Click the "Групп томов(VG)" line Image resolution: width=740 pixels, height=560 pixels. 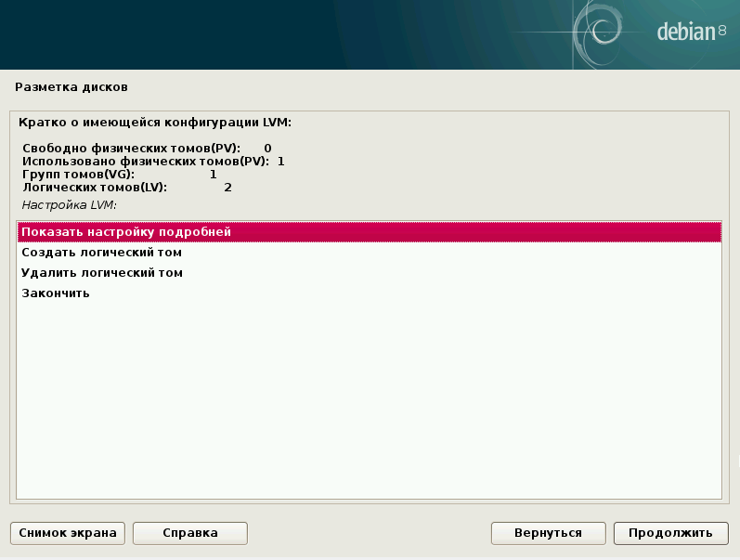tap(78, 174)
